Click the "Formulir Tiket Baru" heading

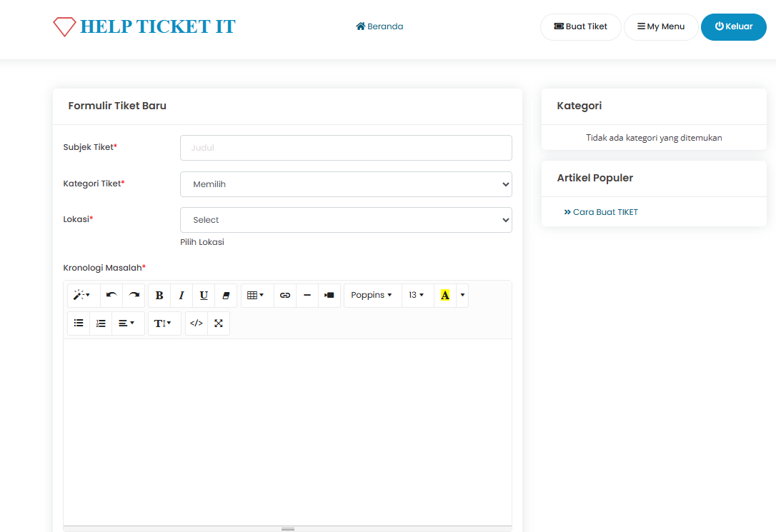117,106
